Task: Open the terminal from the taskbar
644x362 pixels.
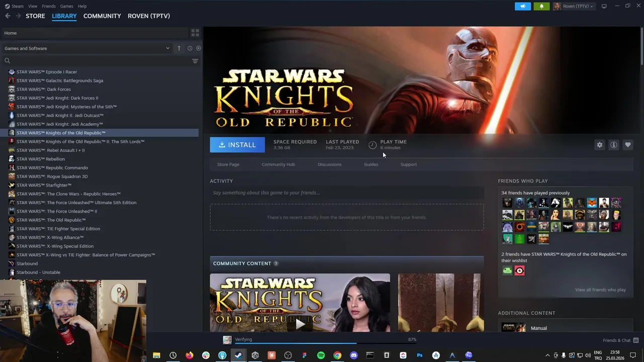Action: [x=370, y=355]
